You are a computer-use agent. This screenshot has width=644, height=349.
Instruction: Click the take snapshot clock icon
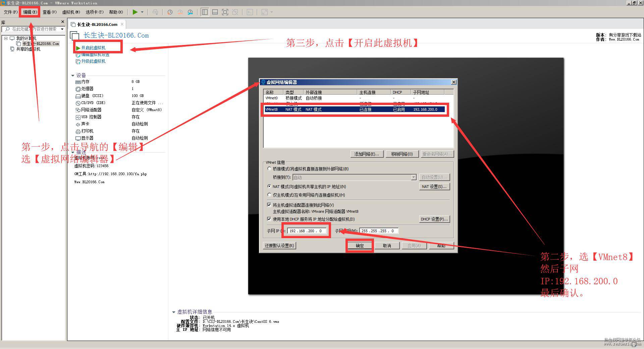click(x=170, y=12)
